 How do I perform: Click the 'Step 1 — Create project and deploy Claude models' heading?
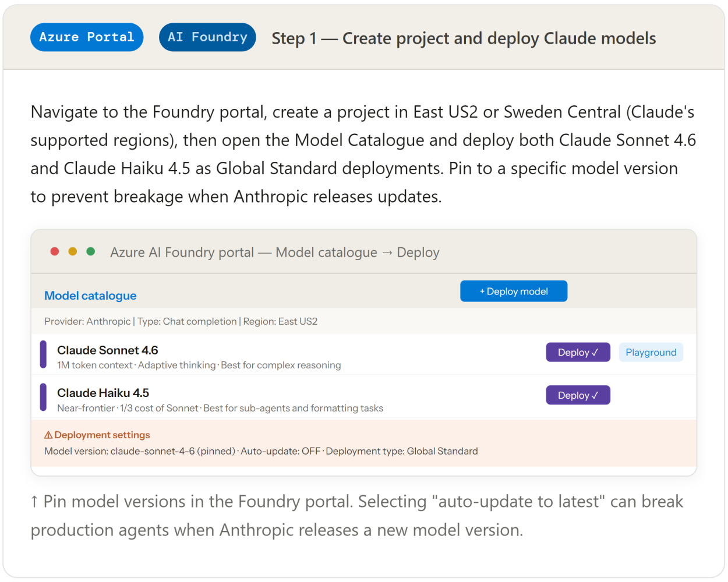click(464, 38)
